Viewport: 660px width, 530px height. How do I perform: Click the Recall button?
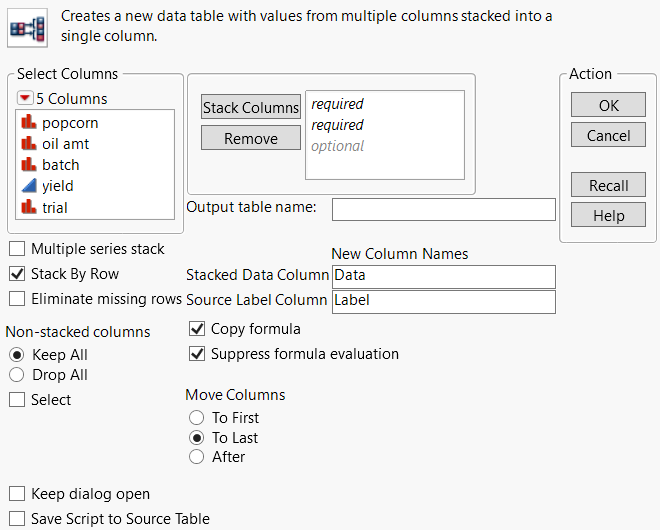[608, 186]
